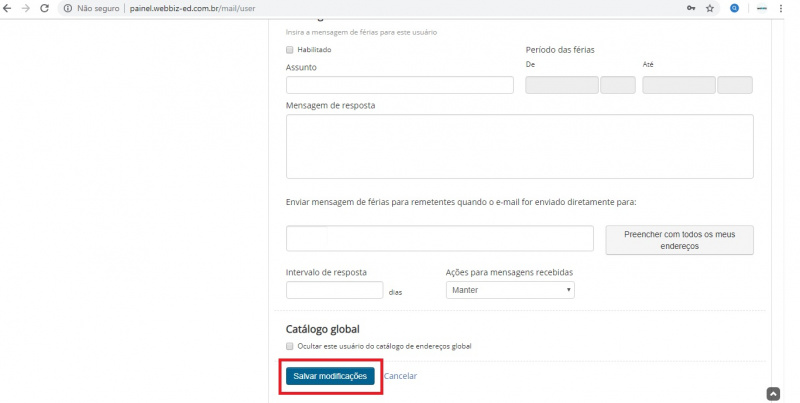Click the 'Até' vacation end date field

pyautogui.click(x=678, y=85)
